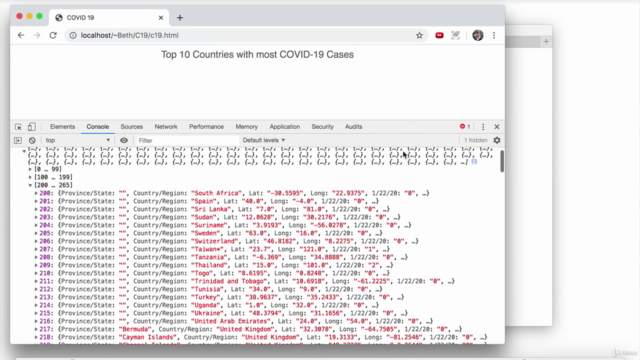Click the console vertical scrollbar thumb
Screen dimensions: 640x360
coord(502,161)
